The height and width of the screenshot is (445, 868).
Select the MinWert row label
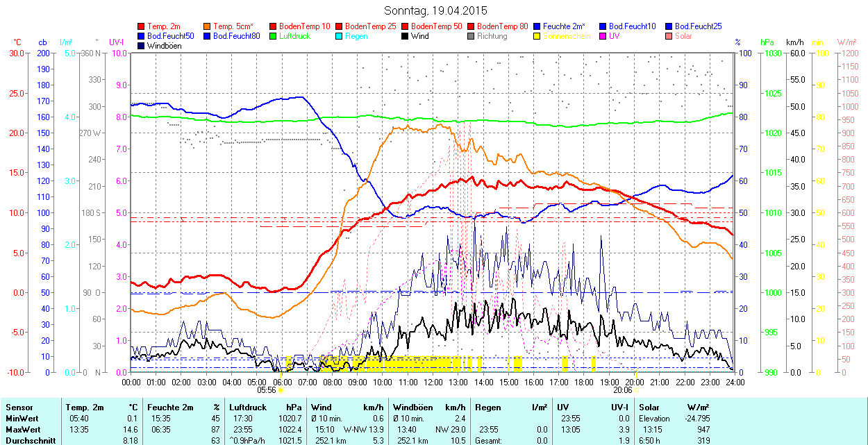click(22, 419)
